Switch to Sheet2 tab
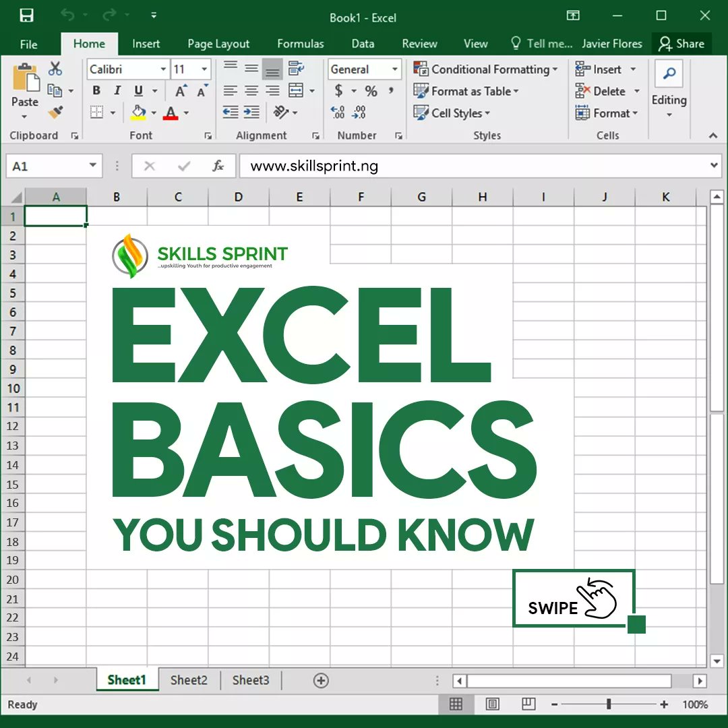 point(189,680)
